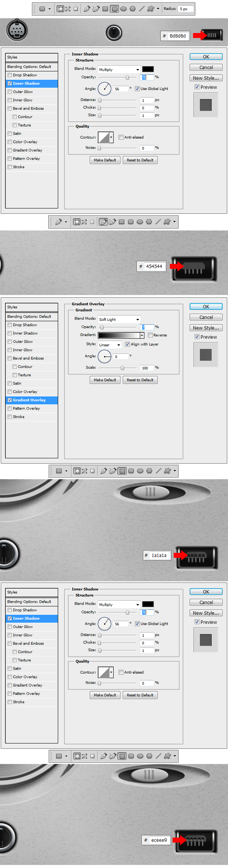Enable the Reverse gradient checkbox

pos(150,335)
